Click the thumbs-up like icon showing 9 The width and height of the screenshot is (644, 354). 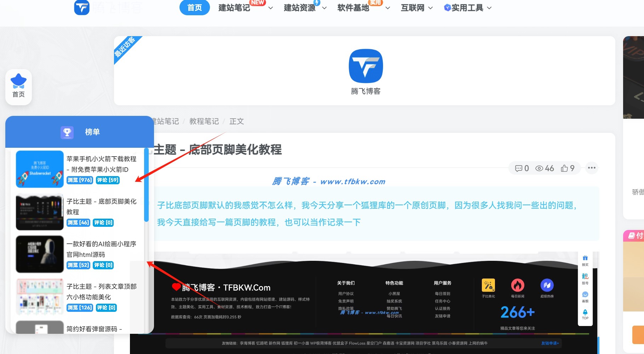click(564, 168)
